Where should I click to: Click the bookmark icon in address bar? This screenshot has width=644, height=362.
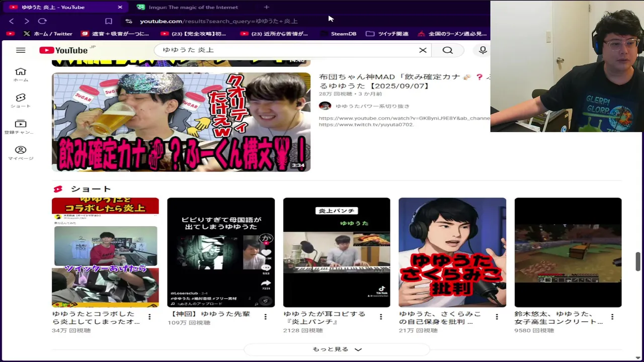tap(109, 21)
